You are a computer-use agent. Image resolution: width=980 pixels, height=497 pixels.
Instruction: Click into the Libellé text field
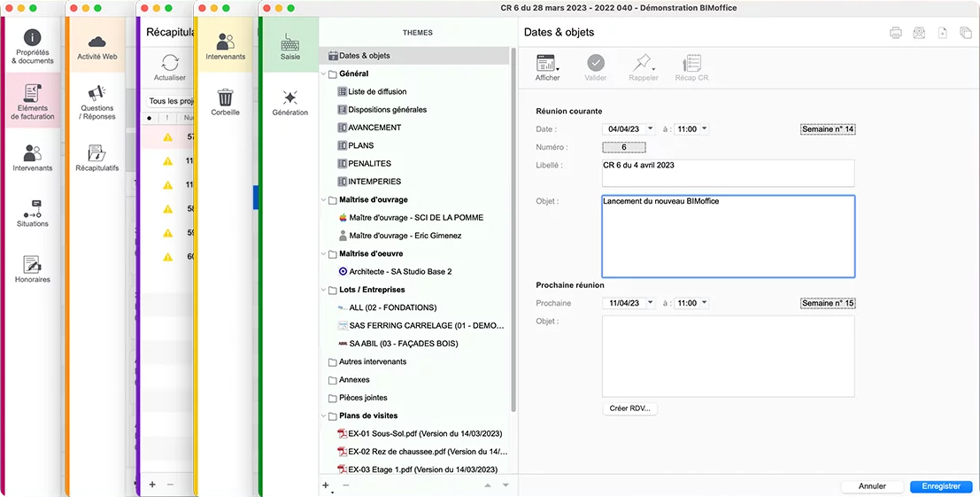728,173
